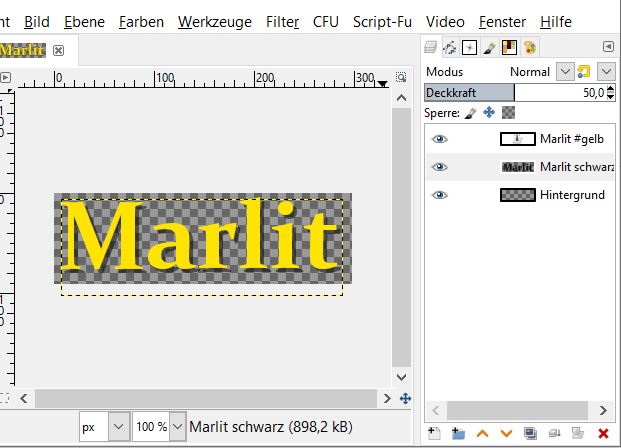
Task: Open the Brushes dock tab
Action: (x=489, y=47)
